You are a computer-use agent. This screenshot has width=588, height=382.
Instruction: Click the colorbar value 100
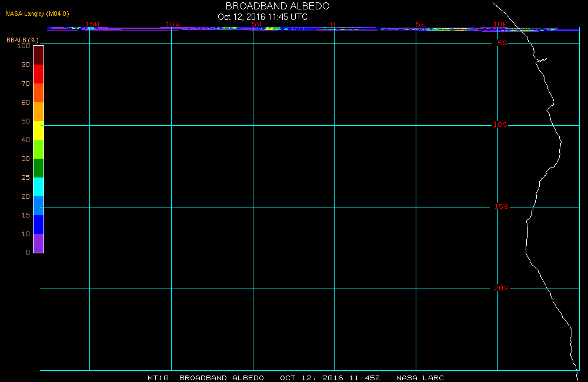(x=24, y=46)
